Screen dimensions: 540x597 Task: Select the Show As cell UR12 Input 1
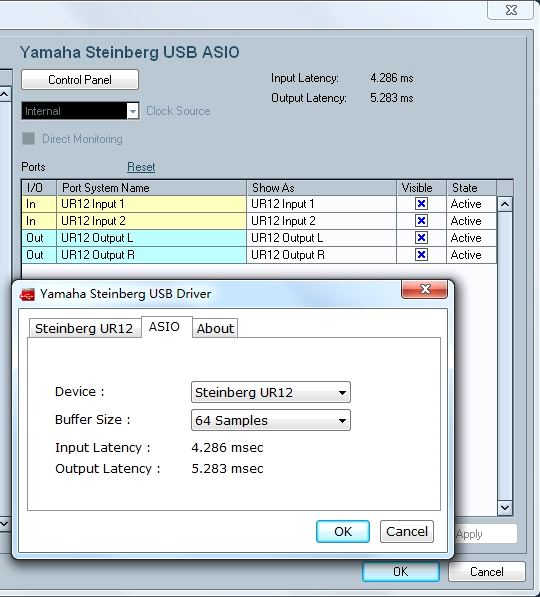point(321,204)
